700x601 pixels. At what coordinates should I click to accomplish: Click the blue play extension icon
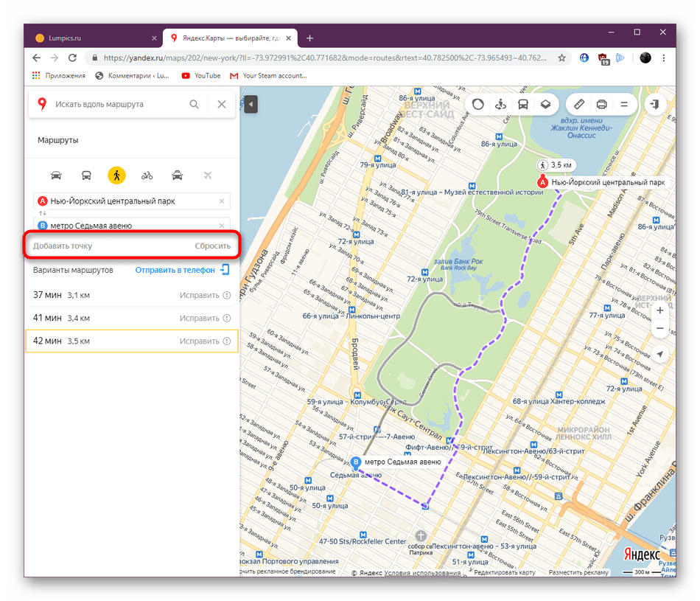pyautogui.click(x=620, y=58)
